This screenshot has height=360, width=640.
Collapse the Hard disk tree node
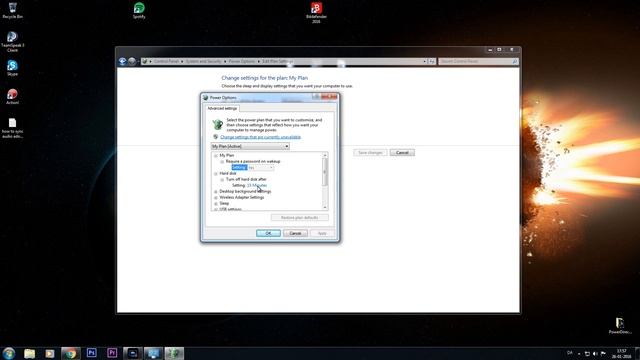(x=216, y=173)
